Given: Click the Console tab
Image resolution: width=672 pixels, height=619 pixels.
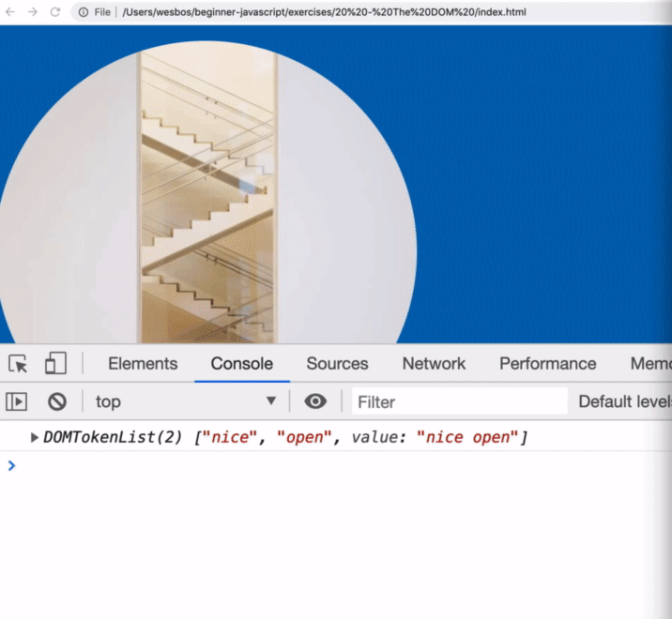Looking at the screenshot, I should pos(241,364).
